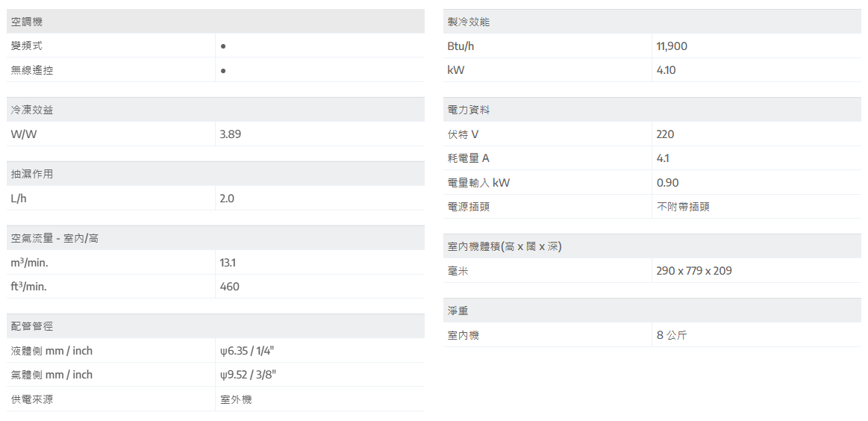This screenshot has width=868, height=421.
Task: Select the ψ6.35 / 1/4" liquid pipe value
Action: 252,351
